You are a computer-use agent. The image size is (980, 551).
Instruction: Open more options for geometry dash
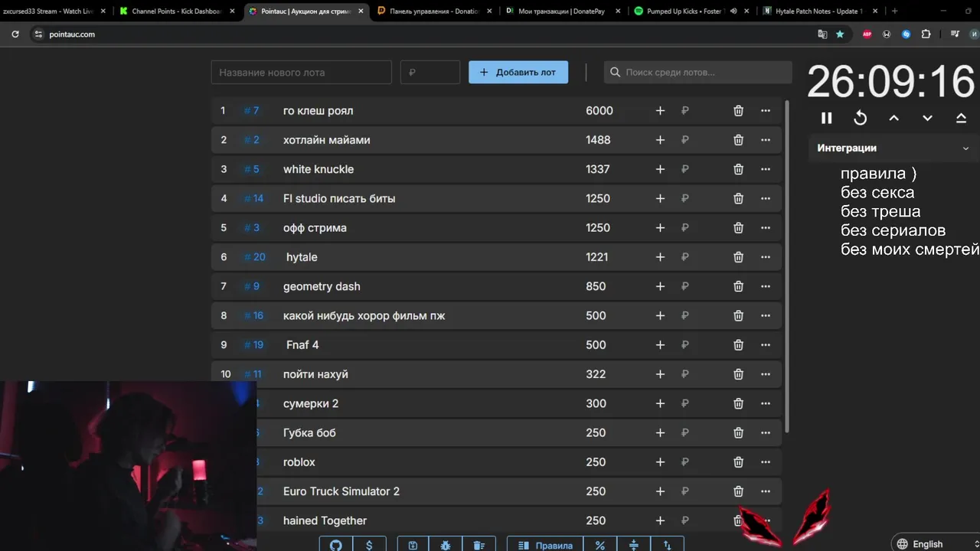pos(765,286)
